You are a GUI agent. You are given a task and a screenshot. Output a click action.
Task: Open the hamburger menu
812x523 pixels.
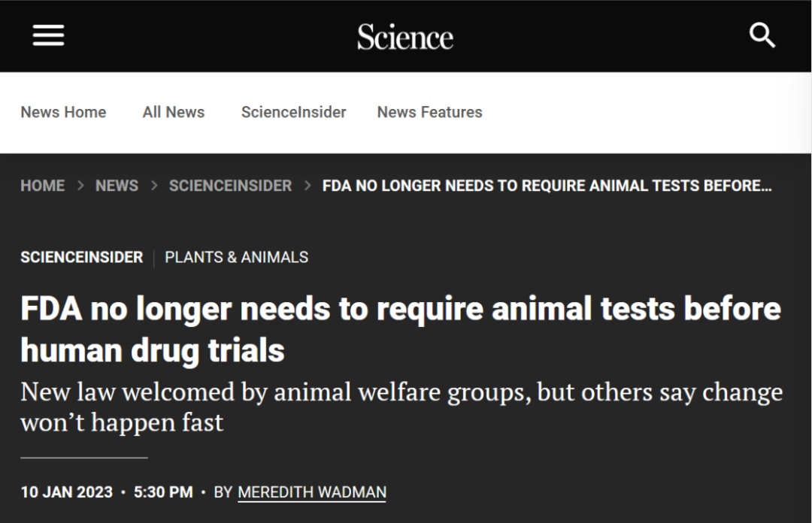pos(49,35)
